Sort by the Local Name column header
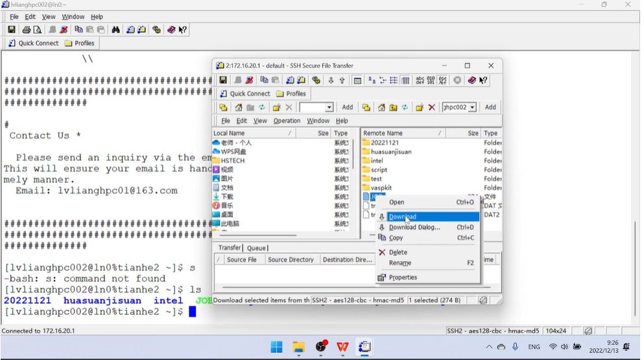 click(254, 133)
